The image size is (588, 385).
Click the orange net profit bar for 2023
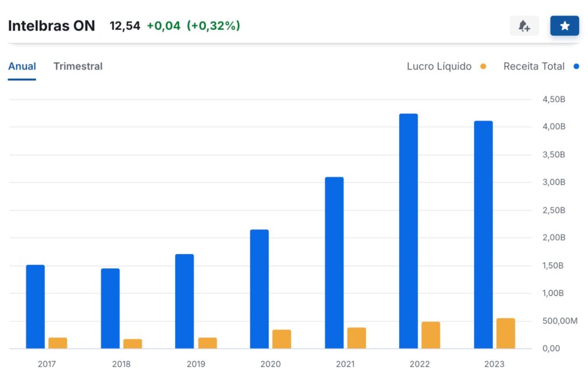(505, 333)
